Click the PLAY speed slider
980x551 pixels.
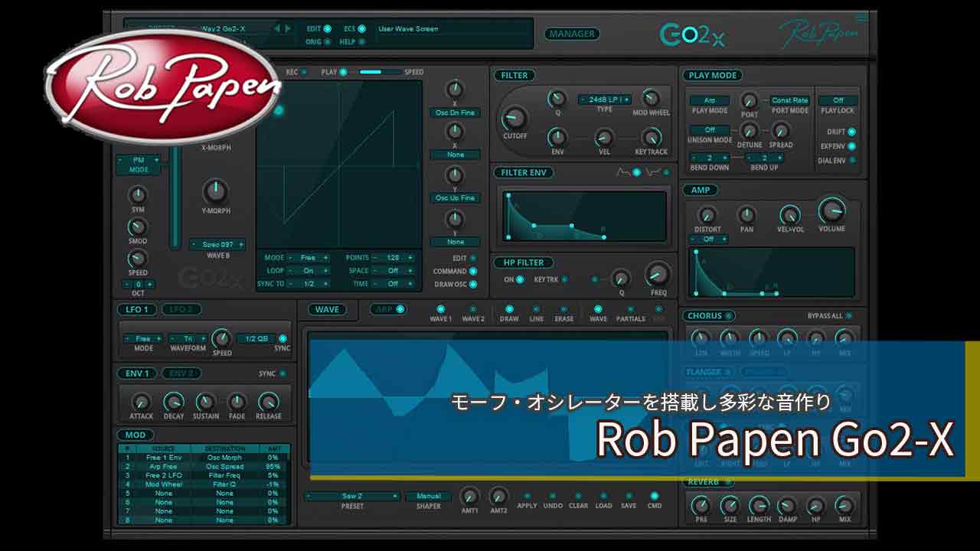click(x=381, y=72)
